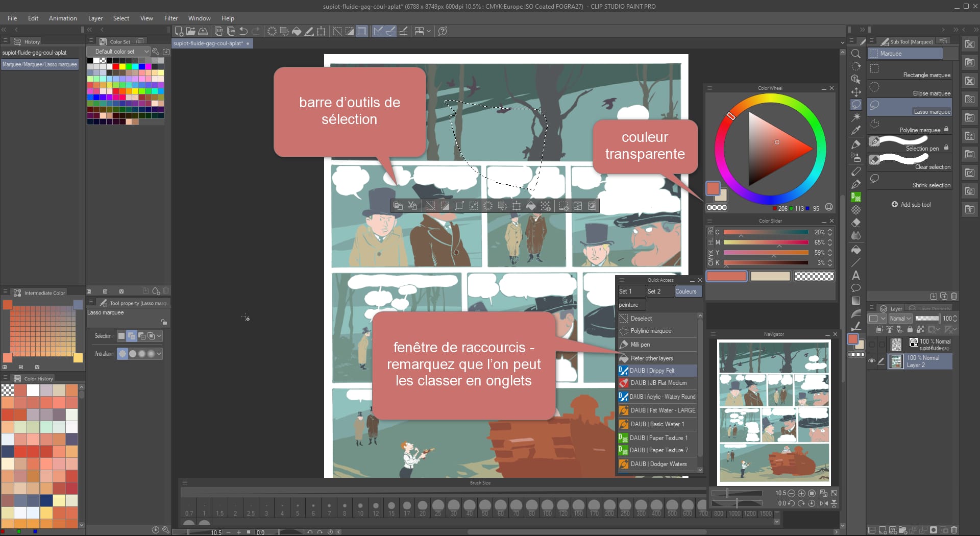The height and width of the screenshot is (536, 980).
Task: Toggle Lock layer in Layer palette
Action: tap(910, 329)
